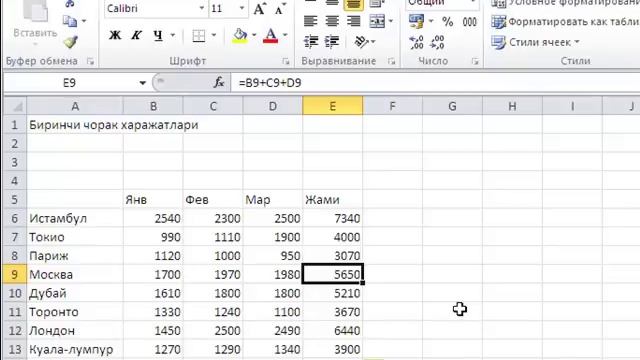Click the Name Box showing E9
Viewport: 640px width, 360px height.
click(70, 83)
